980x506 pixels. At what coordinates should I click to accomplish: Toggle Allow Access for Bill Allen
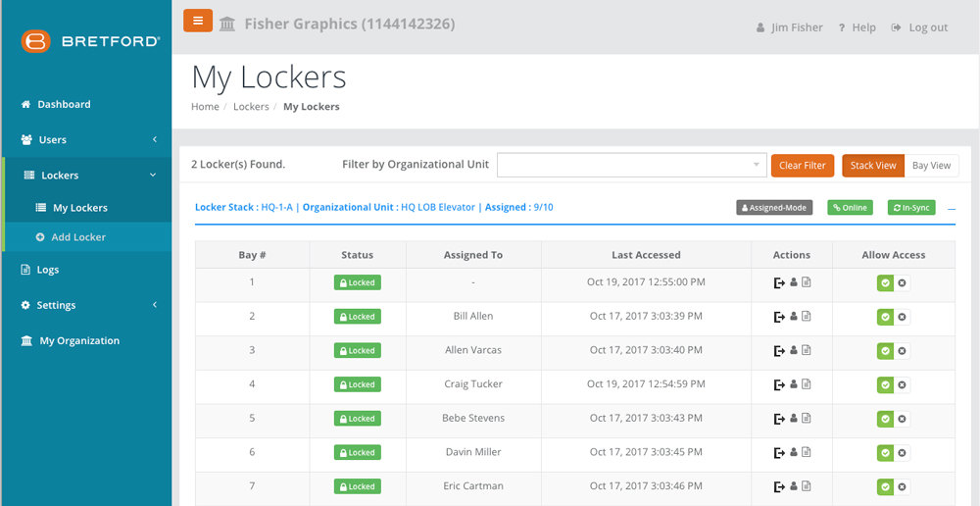tap(893, 317)
